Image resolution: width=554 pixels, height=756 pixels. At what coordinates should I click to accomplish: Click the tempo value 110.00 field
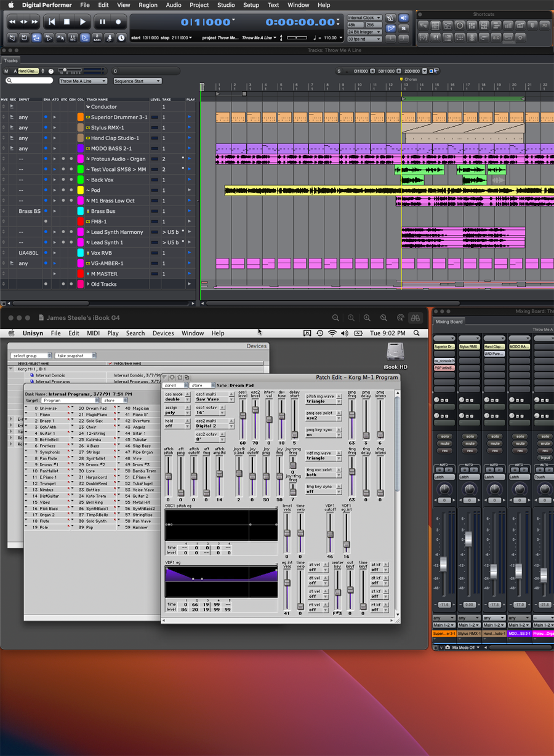331,38
